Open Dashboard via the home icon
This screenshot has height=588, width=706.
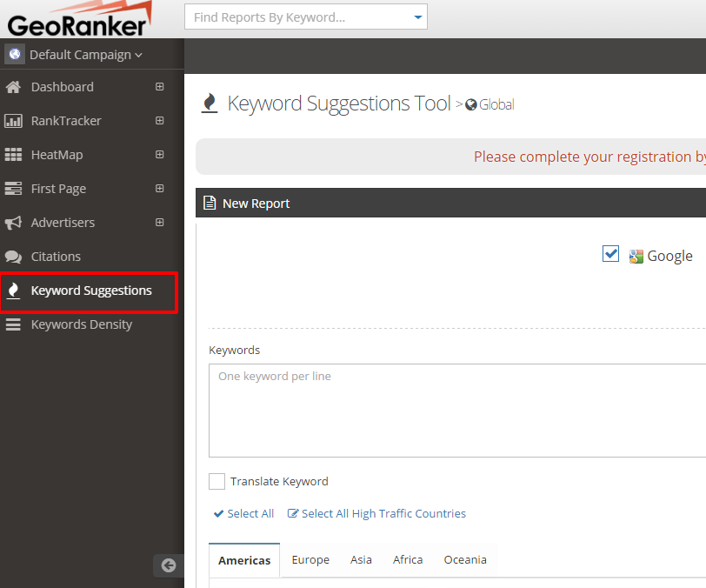click(13, 87)
